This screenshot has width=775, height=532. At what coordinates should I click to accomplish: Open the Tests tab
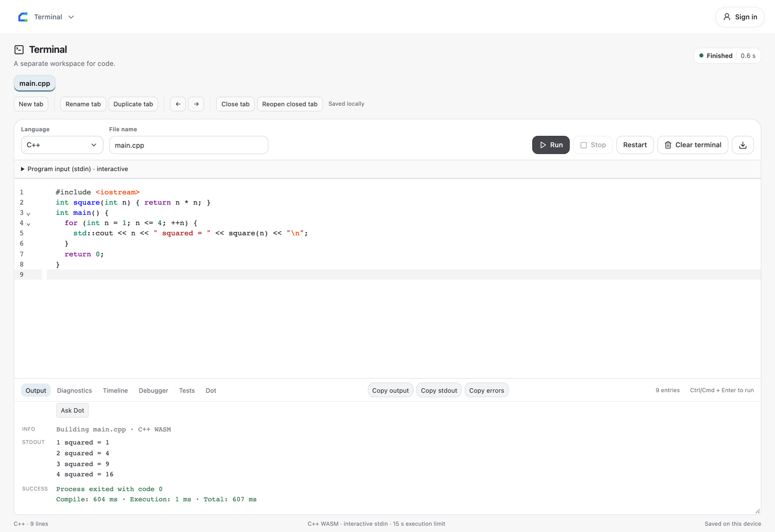point(187,390)
